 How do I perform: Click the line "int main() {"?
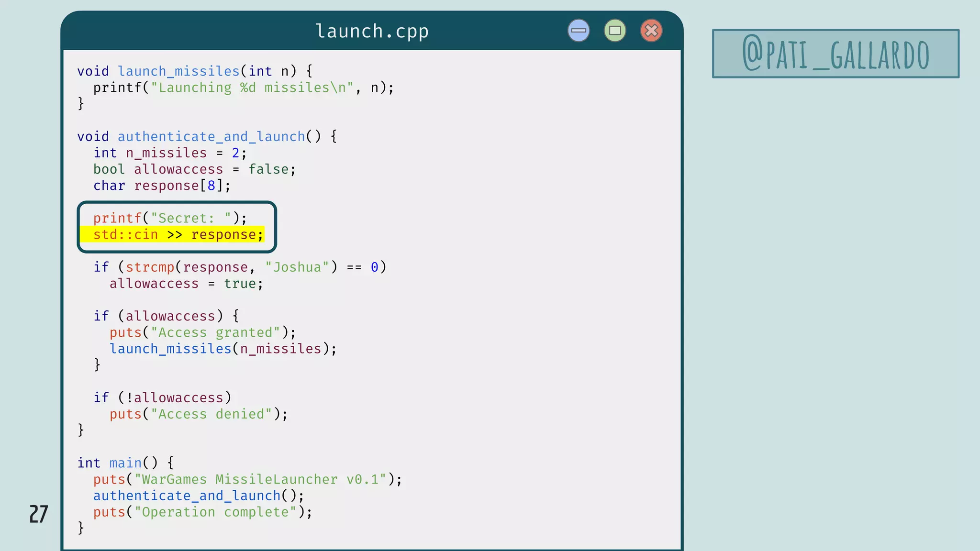125,463
